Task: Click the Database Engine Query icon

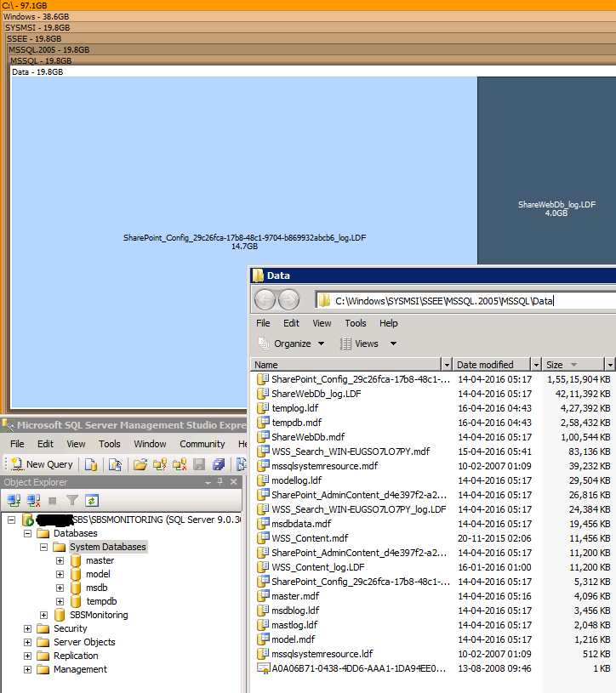Action: pos(91,464)
